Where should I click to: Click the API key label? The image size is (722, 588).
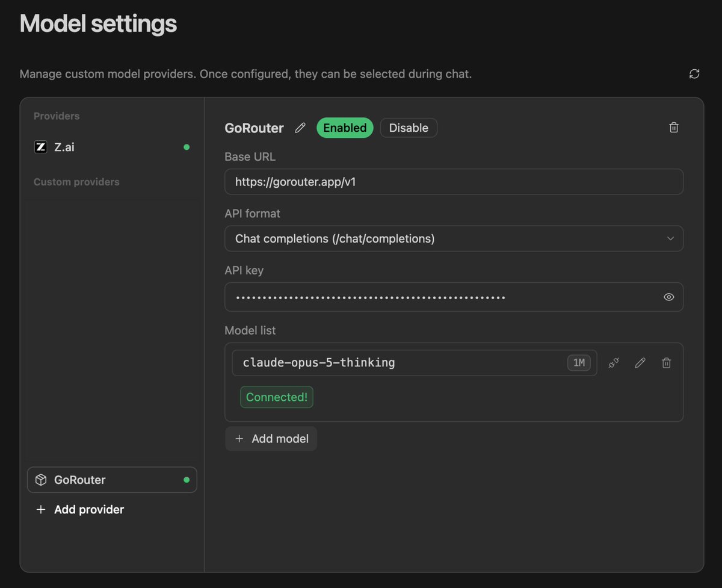click(244, 271)
